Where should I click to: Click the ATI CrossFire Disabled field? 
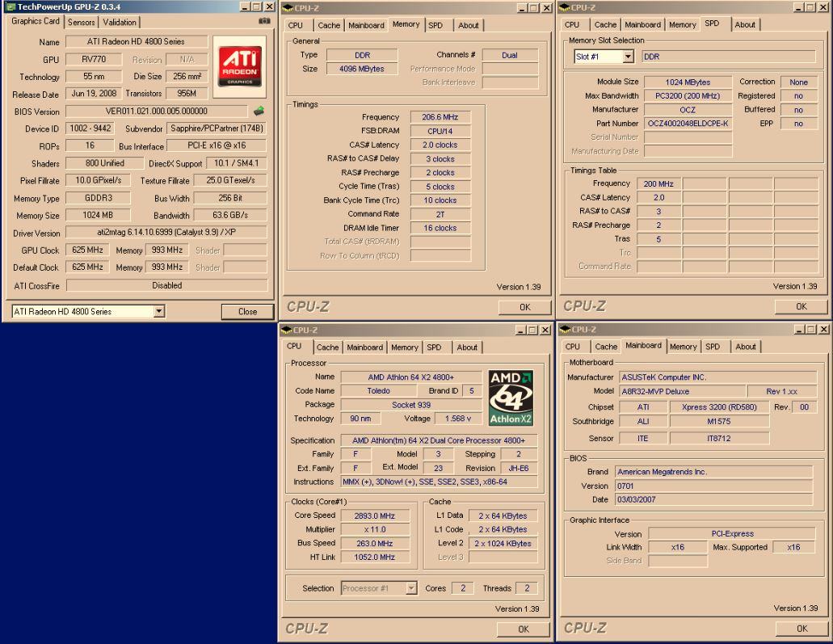point(166,285)
